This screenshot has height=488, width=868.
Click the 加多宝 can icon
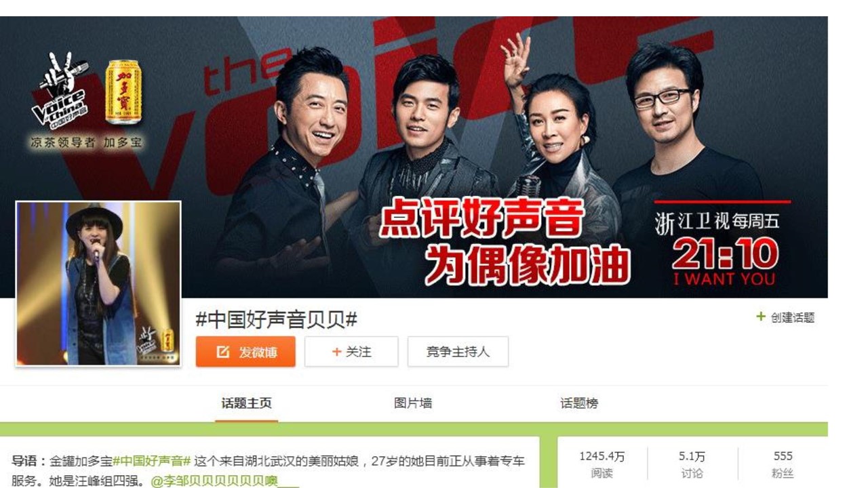[x=122, y=92]
